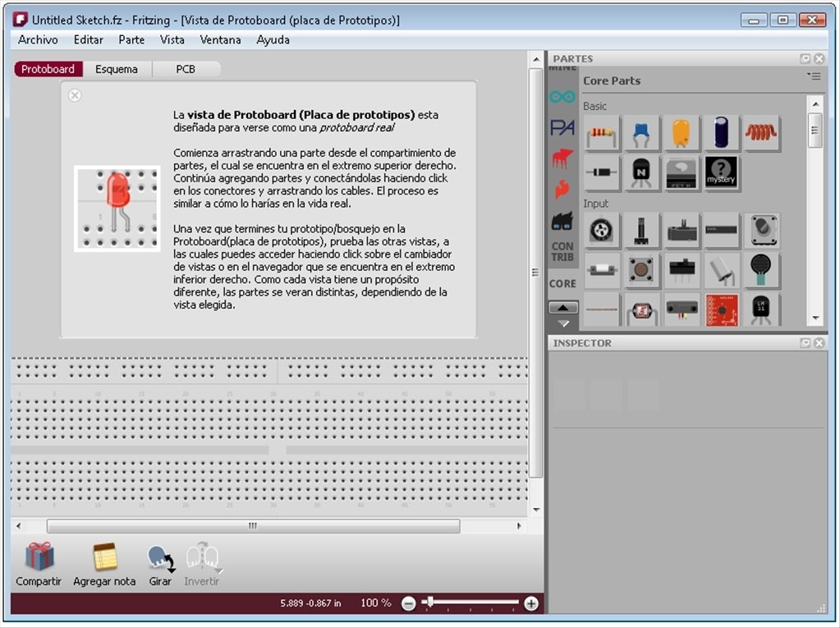Click canvas vertical scrollbar up arrow
The width and height of the screenshot is (840, 628).
tap(536, 59)
